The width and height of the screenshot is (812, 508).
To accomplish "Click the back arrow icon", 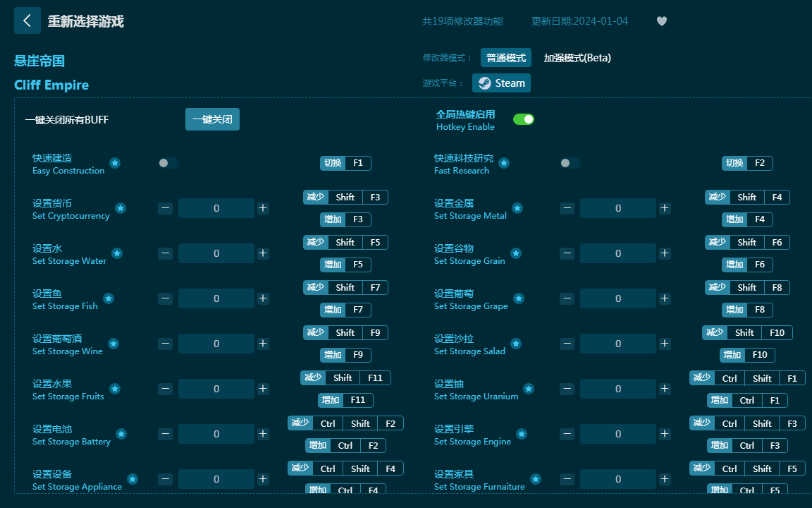I will pyautogui.click(x=27, y=20).
